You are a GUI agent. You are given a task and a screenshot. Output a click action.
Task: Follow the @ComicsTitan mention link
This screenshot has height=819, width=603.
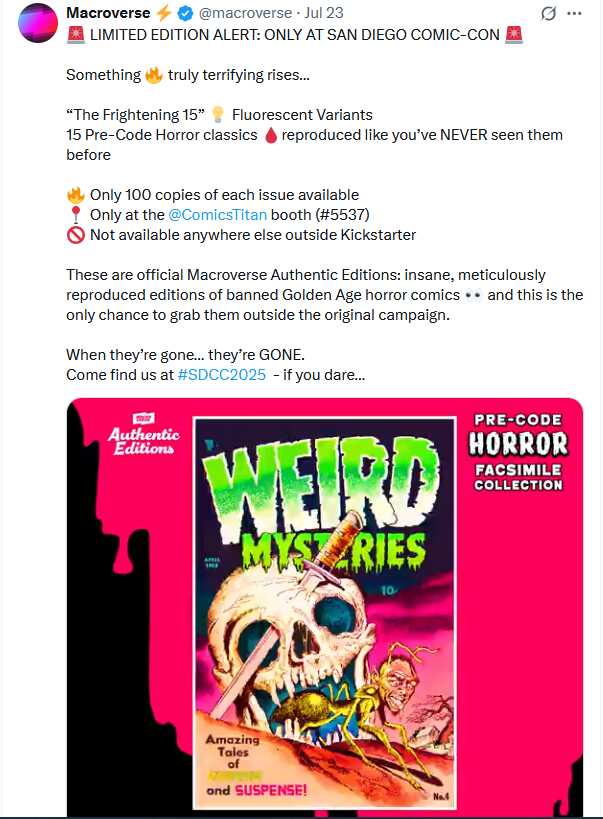coord(217,215)
